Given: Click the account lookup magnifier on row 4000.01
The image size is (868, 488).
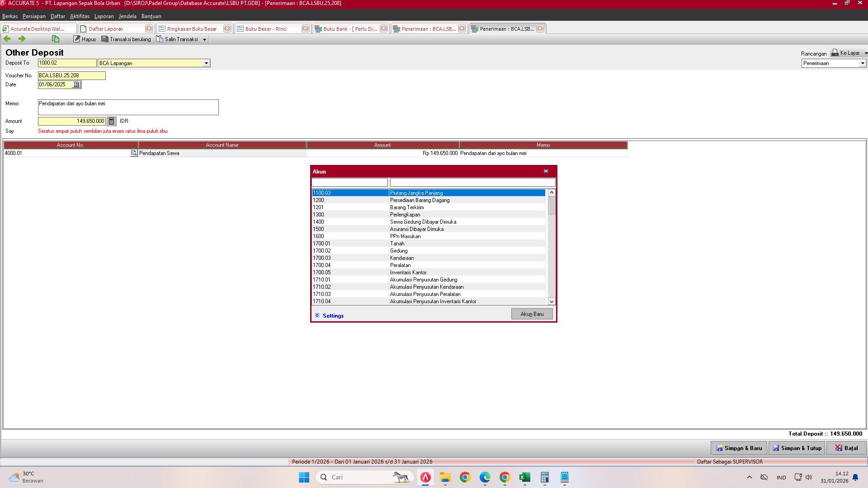Looking at the screenshot, I should pos(133,153).
